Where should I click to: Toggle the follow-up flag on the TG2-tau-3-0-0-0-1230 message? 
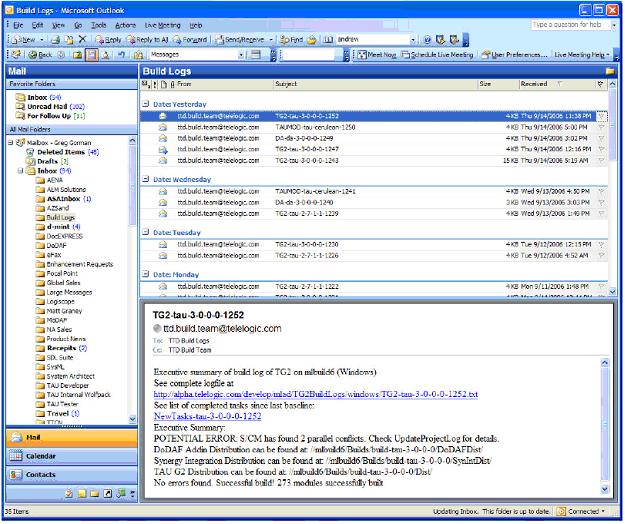pyautogui.click(x=601, y=244)
